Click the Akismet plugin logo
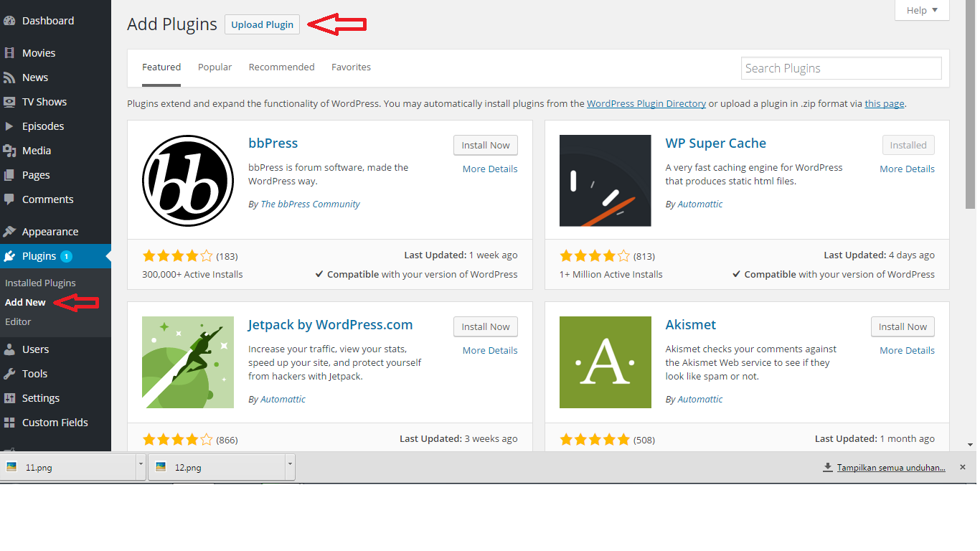This screenshot has width=980, height=551. point(606,362)
